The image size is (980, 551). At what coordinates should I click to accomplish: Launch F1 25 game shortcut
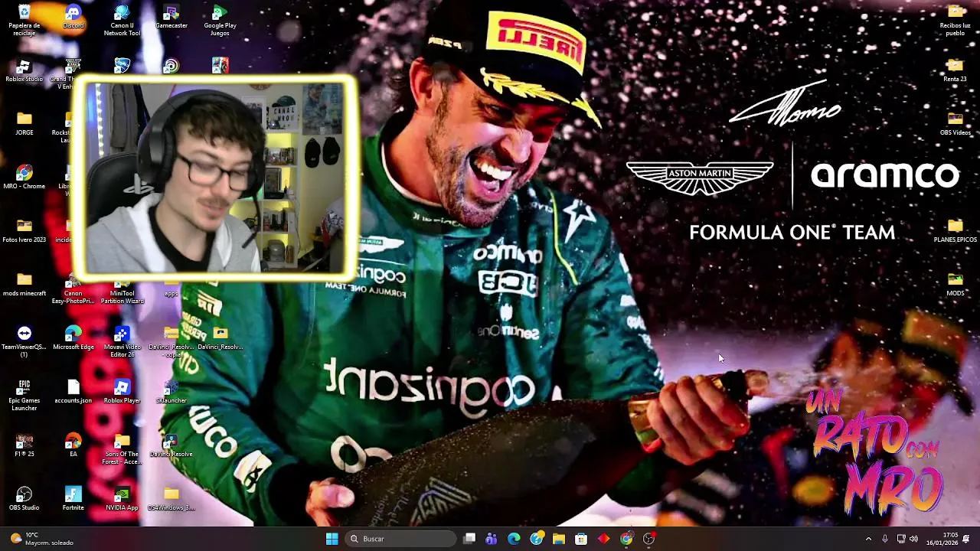(x=24, y=445)
